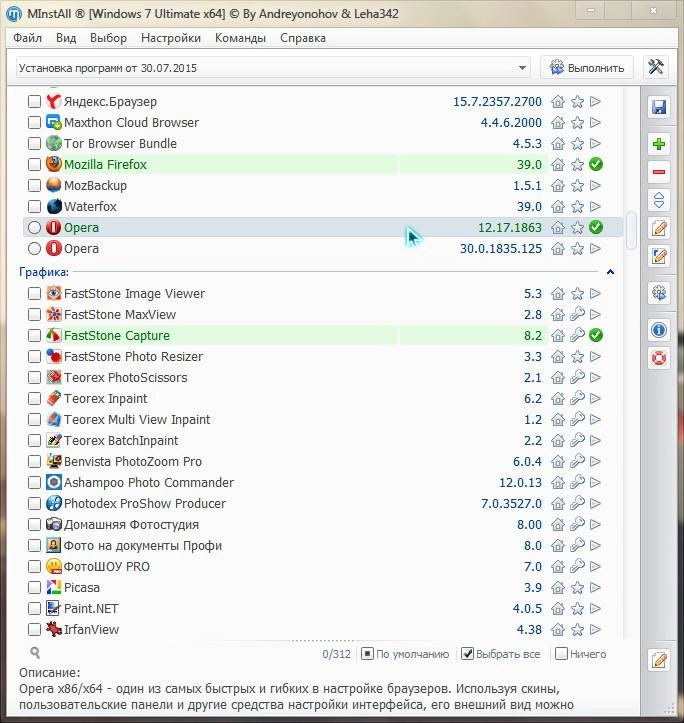Select the Домашняя Фотостудия row
This screenshot has width=684, height=723.
(323, 524)
